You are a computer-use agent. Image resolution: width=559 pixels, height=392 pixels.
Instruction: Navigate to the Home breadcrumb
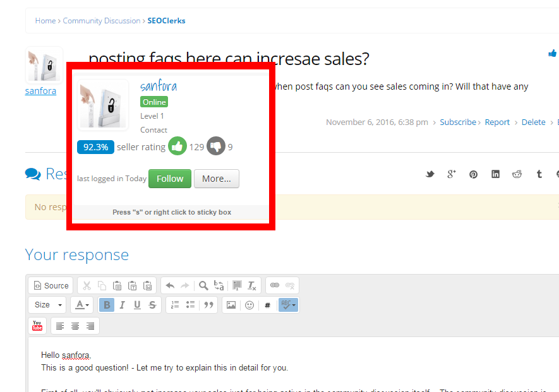click(45, 21)
